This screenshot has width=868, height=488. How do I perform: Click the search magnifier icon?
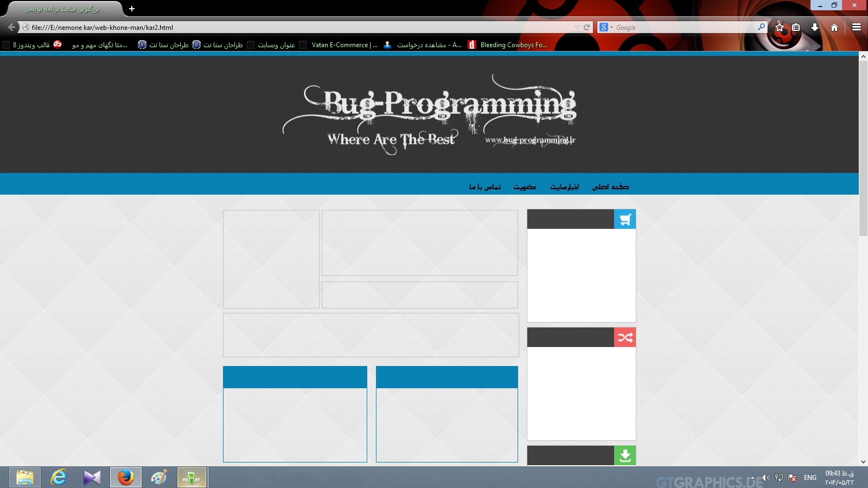coord(761,27)
